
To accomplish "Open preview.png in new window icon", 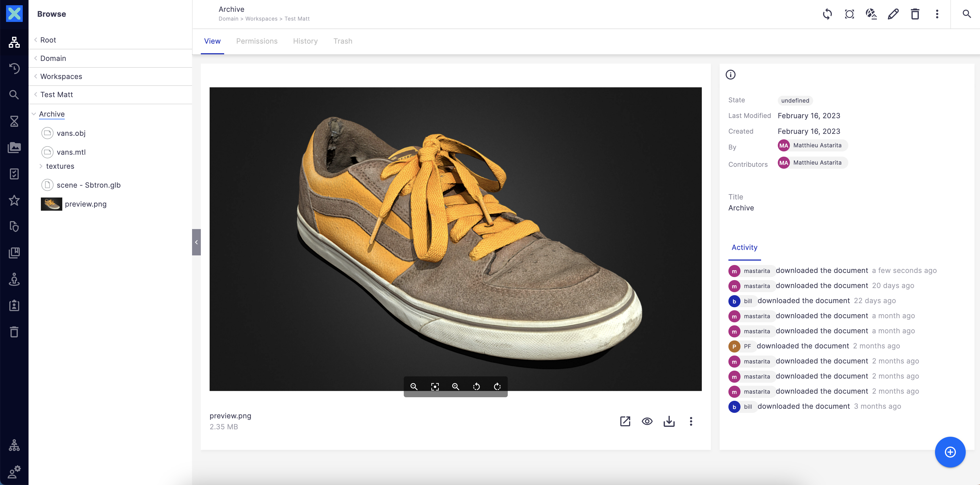I will point(625,421).
